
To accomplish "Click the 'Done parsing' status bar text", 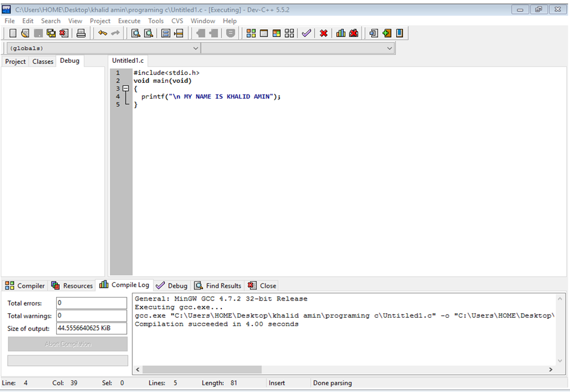I will coord(332,383).
